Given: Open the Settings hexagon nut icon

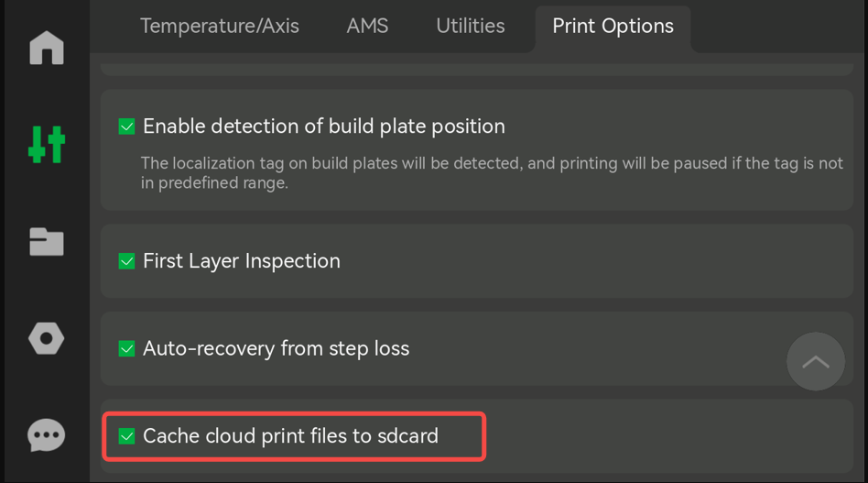Looking at the screenshot, I should [x=47, y=338].
